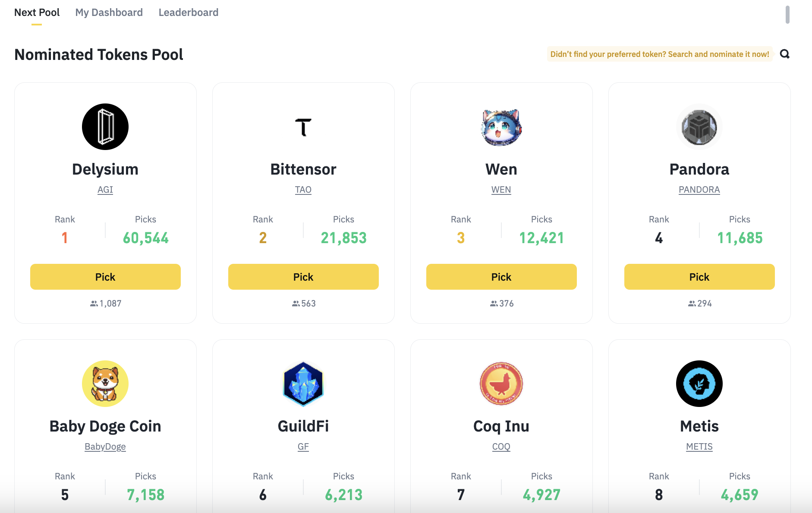This screenshot has width=812, height=513.
Task: Click the nominate token search banner
Action: (660, 54)
